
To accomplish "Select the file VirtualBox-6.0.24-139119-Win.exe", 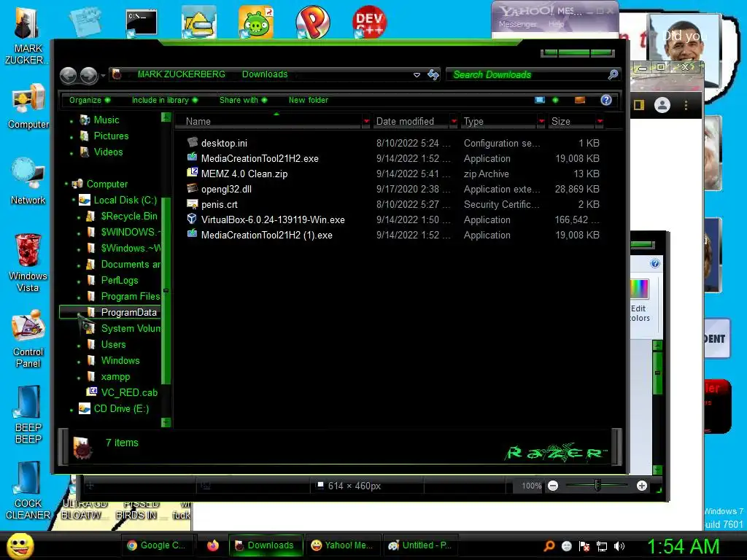I will 273,219.
